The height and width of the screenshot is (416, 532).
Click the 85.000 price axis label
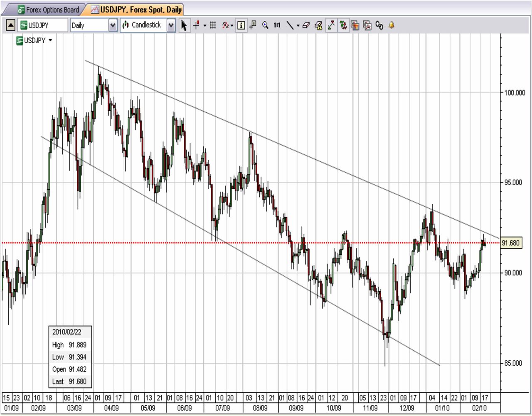point(513,363)
